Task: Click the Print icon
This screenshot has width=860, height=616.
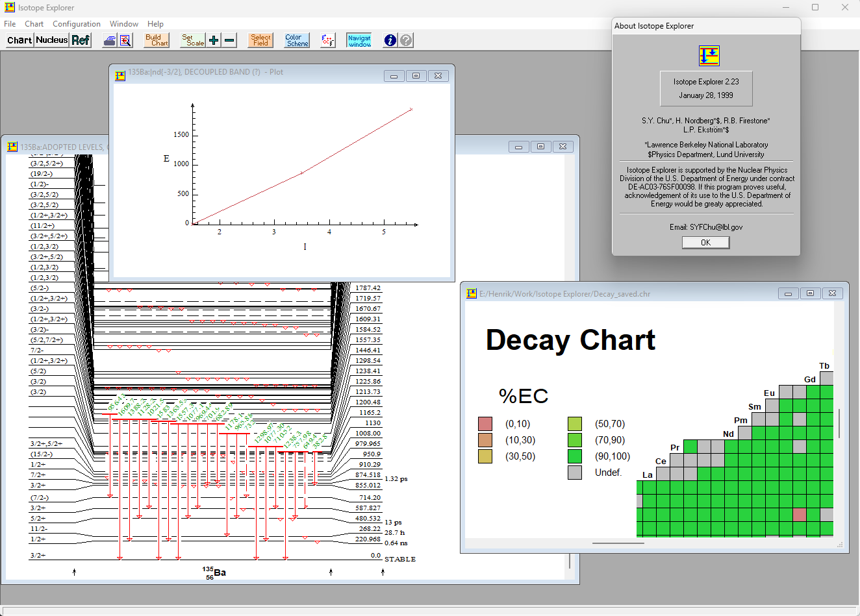Action: 109,40
